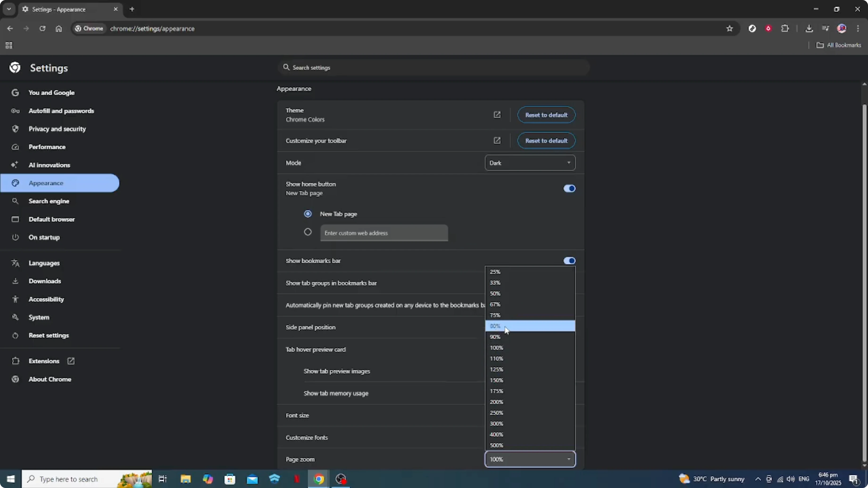Open Theme external link icon
Image resolution: width=868 pixels, height=488 pixels.
pyautogui.click(x=497, y=115)
